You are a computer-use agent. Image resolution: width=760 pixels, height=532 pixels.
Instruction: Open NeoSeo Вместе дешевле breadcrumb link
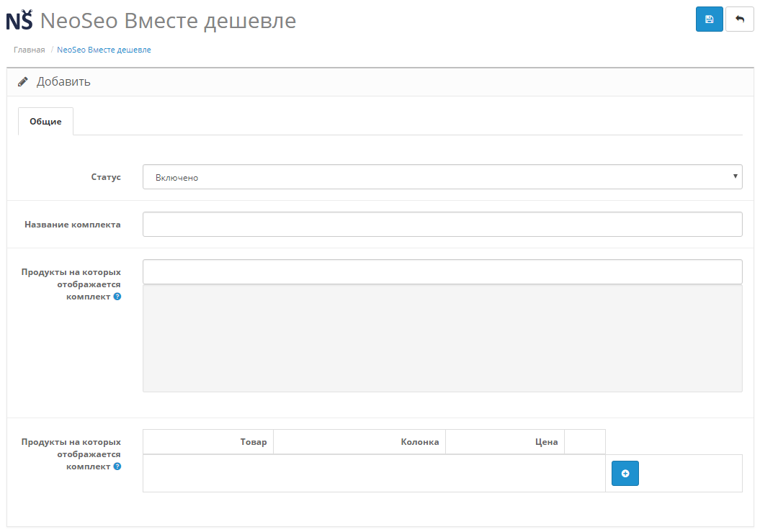click(x=104, y=50)
